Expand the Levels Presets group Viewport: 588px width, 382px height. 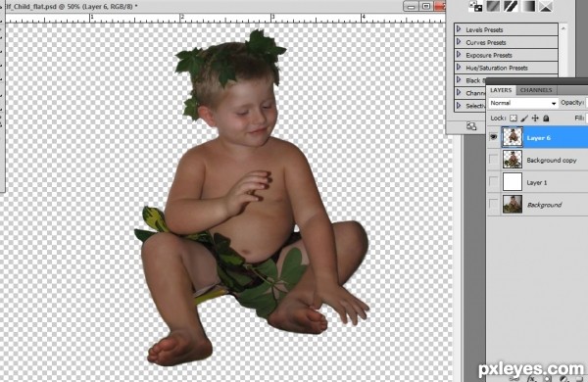coord(459,29)
